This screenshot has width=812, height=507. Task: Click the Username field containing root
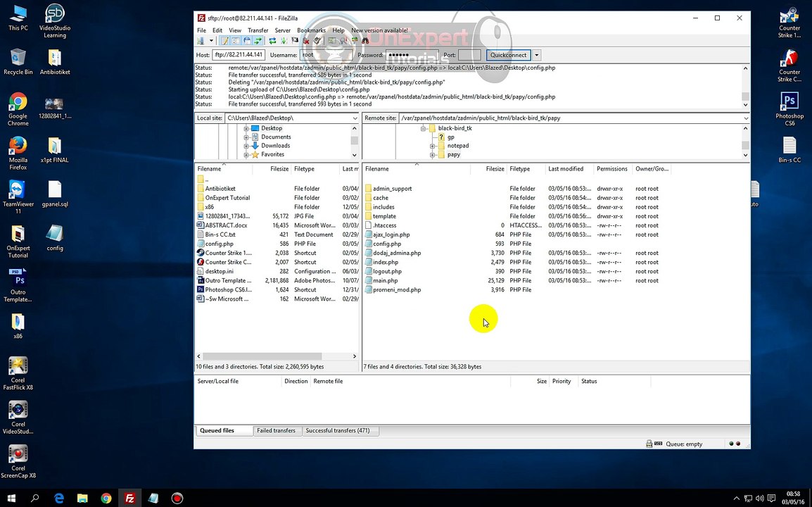click(x=326, y=55)
